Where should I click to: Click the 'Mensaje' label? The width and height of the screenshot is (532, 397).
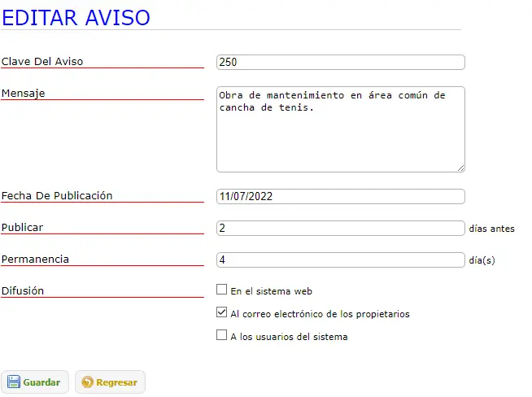click(23, 94)
